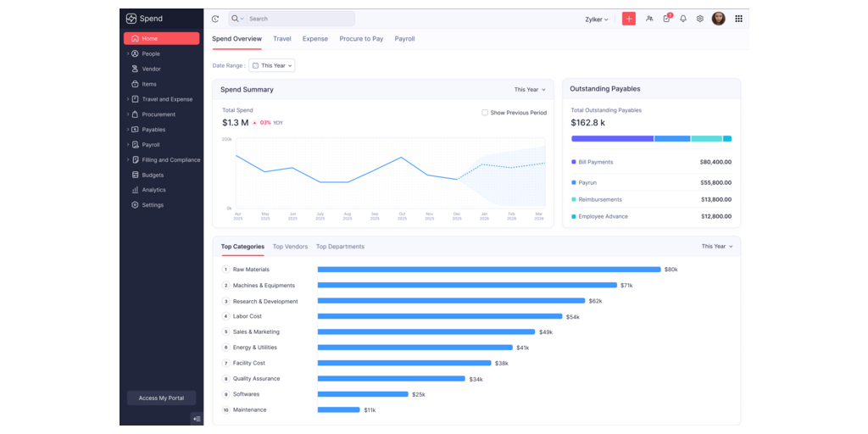Viewport: 868px width, 434px height.
Task: Click the user profile avatar
Action: (719, 19)
